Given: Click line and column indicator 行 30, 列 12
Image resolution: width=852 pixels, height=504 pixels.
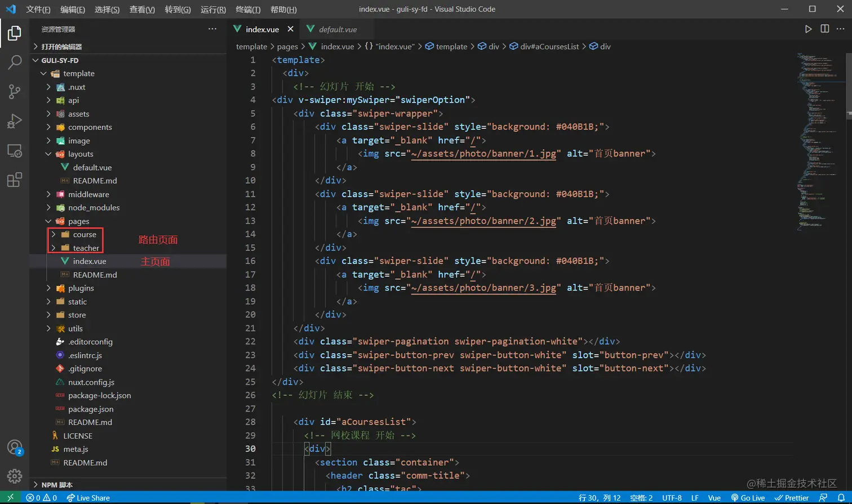Looking at the screenshot, I should (600, 498).
